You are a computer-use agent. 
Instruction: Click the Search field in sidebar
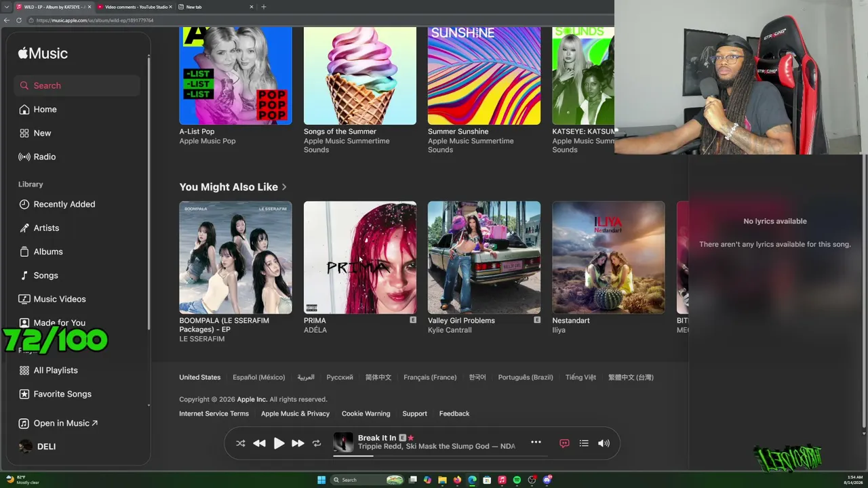77,85
